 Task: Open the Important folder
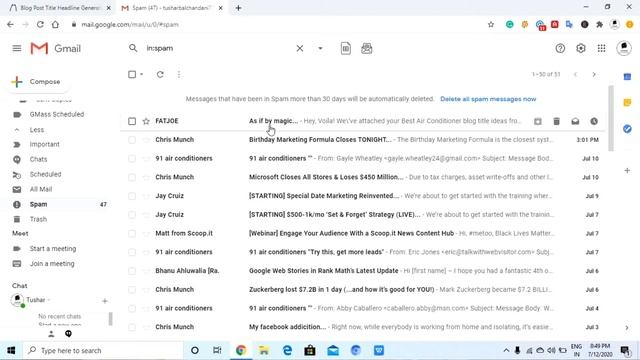pos(44,144)
